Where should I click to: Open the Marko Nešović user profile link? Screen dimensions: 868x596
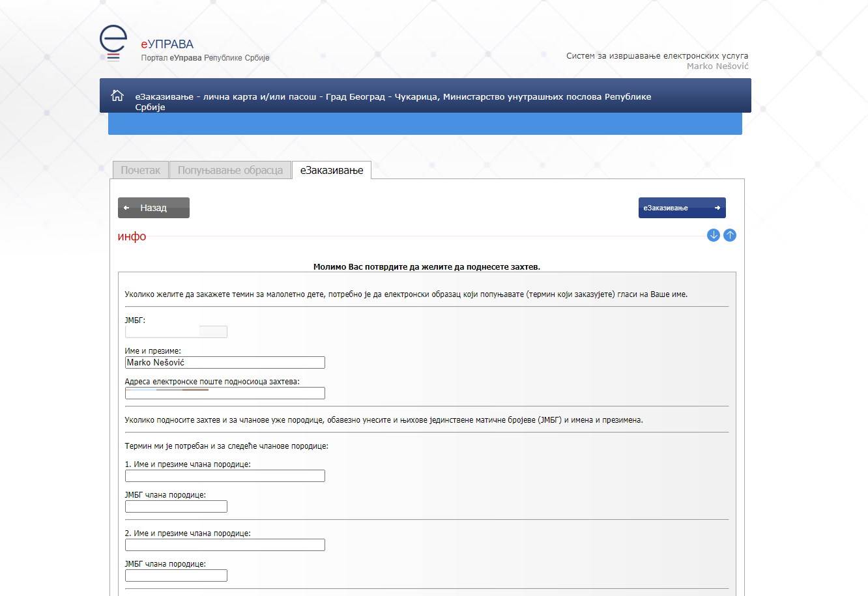717,66
